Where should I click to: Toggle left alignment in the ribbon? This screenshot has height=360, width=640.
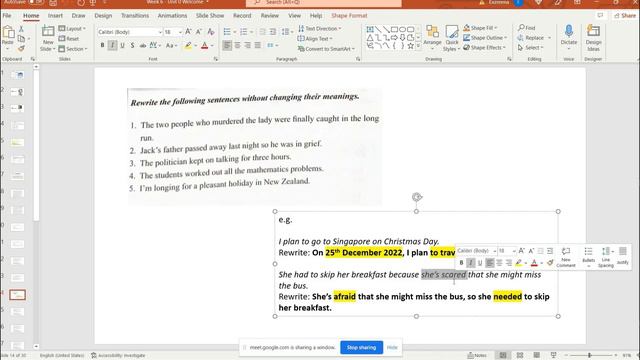(x=227, y=45)
